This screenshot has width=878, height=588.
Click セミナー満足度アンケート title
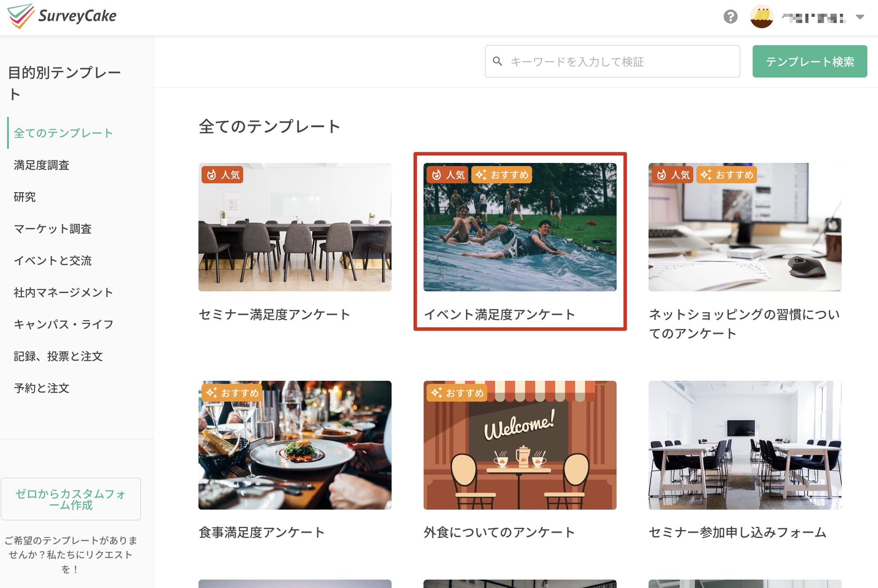(x=275, y=314)
